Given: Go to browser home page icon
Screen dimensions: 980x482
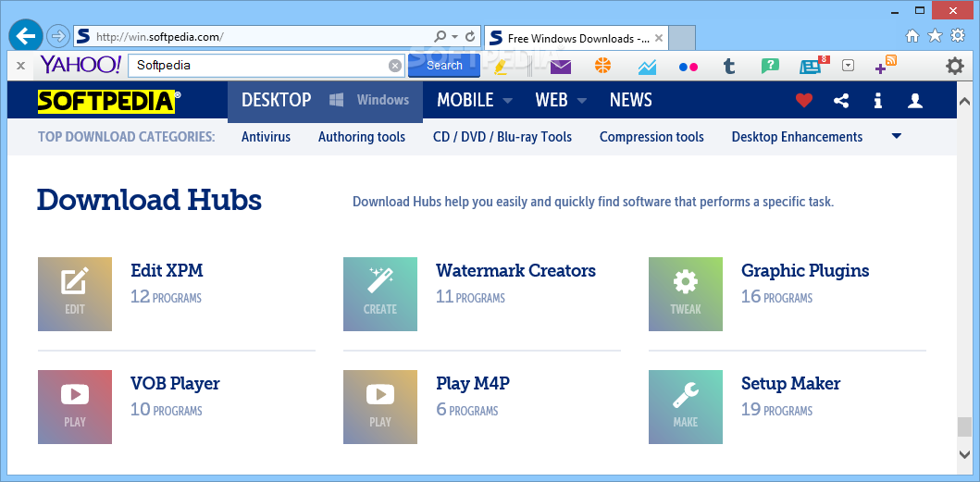Looking at the screenshot, I should [x=912, y=36].
